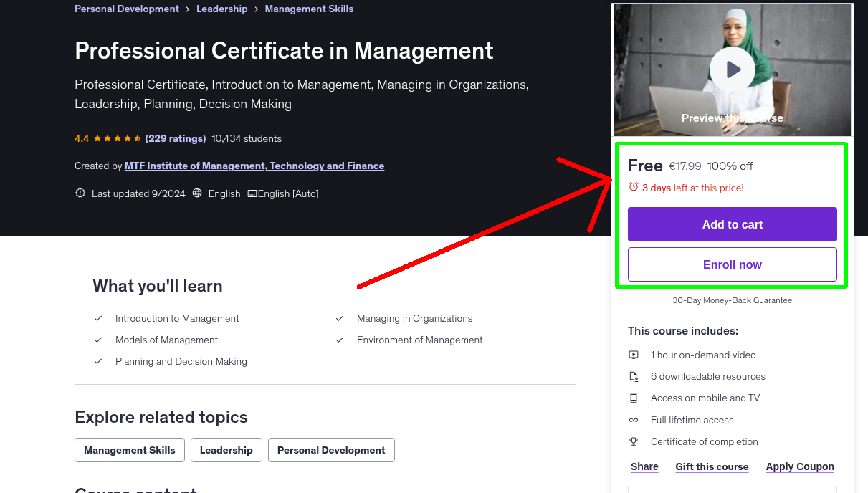Play the course preview video
The height and width of the screenshot is (493, 868).
[732, 69]
